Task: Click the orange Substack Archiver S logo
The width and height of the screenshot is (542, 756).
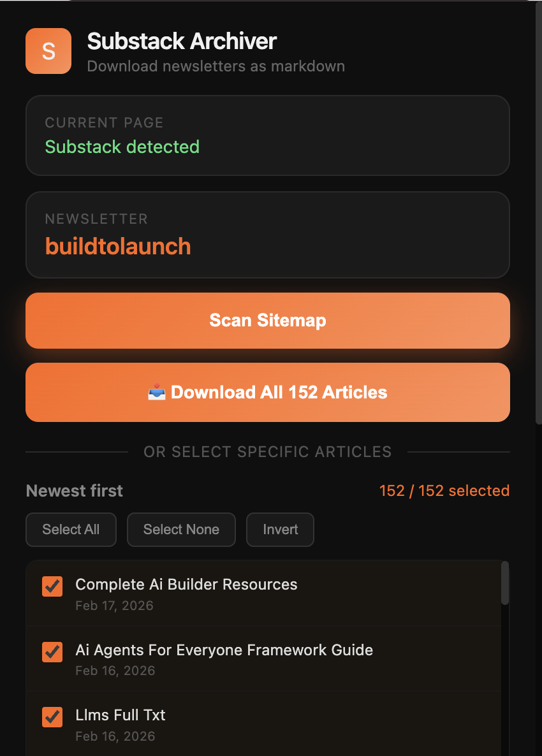Action: coord(48,51)
